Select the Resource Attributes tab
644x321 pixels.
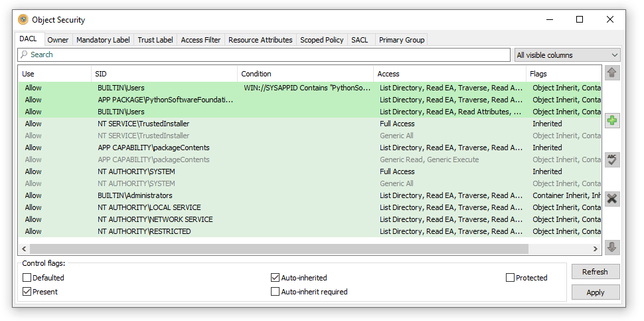coord(260,40)
